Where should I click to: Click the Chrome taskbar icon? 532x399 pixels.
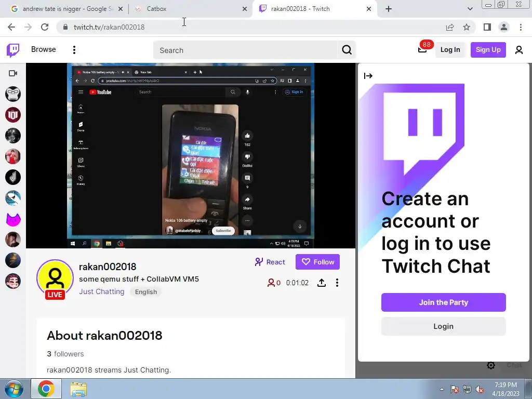(46, 389)
